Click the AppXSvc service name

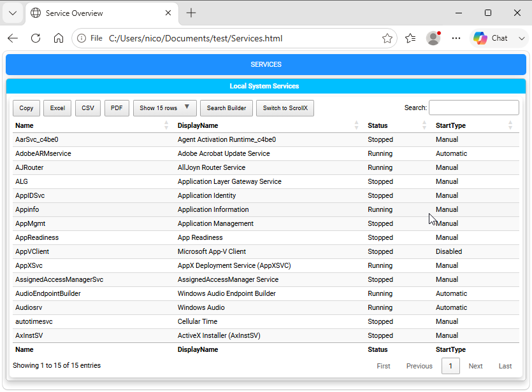(x=29, y=265)
